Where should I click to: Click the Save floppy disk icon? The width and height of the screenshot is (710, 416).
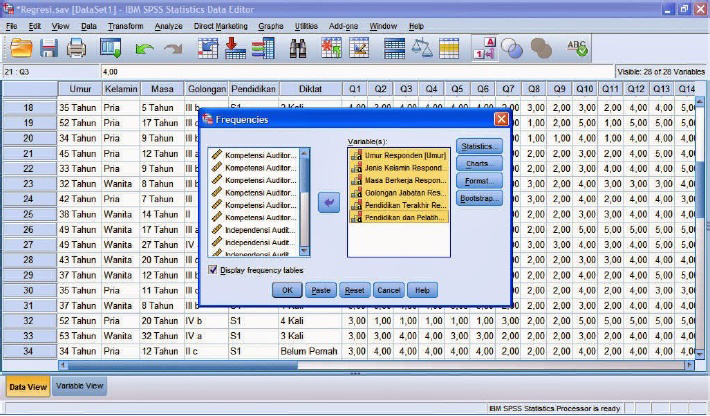pyautogui.click(x=49, y=47)
